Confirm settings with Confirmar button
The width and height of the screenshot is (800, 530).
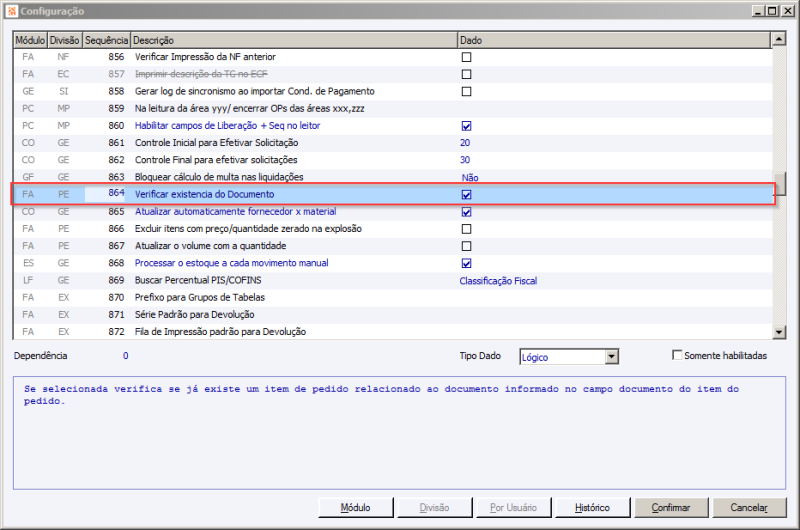671,508
